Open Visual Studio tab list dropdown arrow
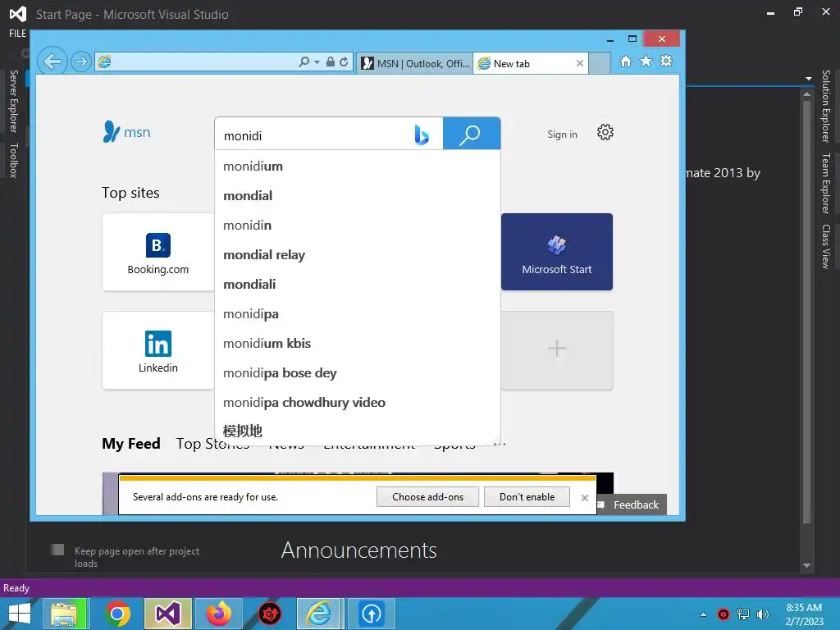Screen dimensions: 840x630 tap(808, 79)
